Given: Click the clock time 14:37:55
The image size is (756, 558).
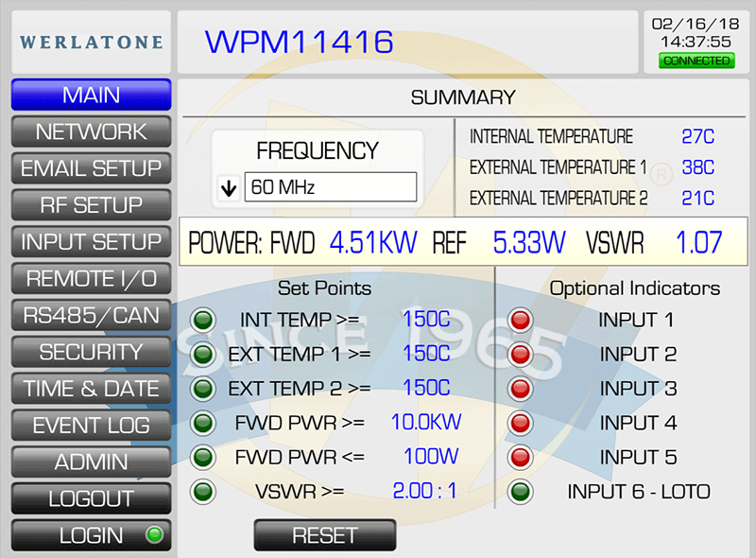Looking at the screenshot, I should (x=696, y=42).
